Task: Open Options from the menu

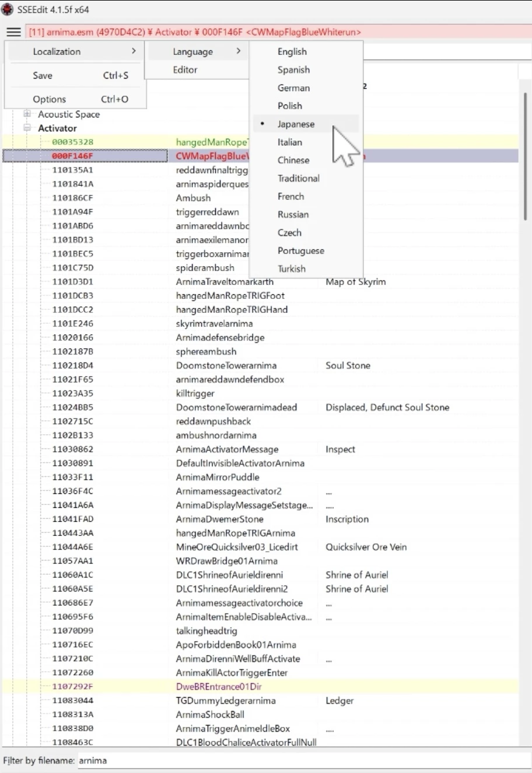Action: coord(75,99)
